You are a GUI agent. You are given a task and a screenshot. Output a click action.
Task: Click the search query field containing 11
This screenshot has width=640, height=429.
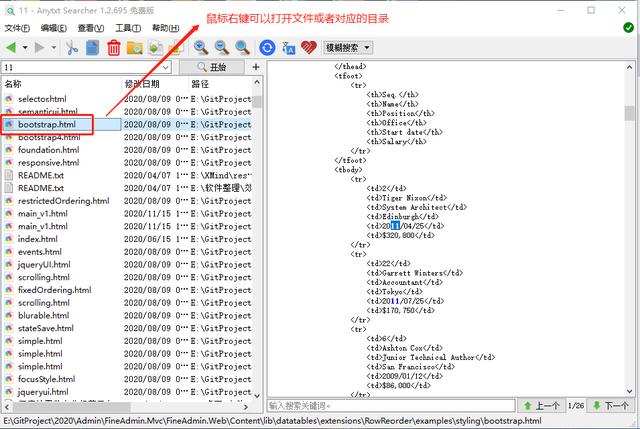pos(82,67)
